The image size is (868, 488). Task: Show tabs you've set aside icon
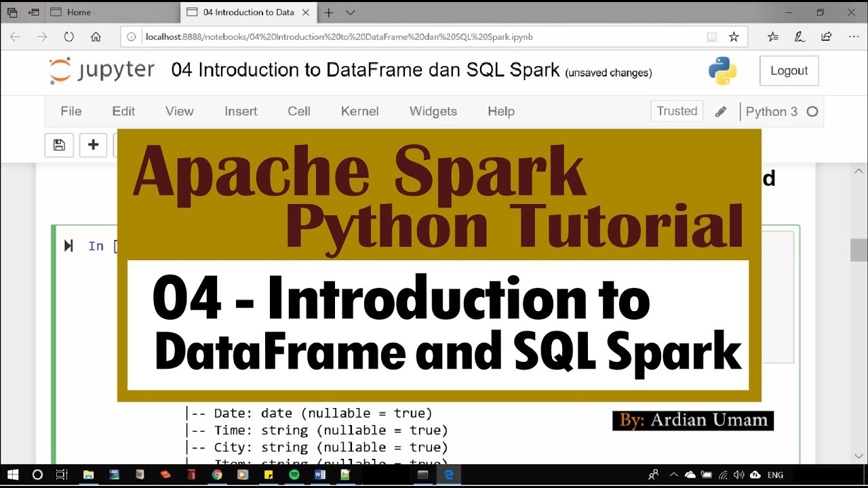[x=12, y=12]
